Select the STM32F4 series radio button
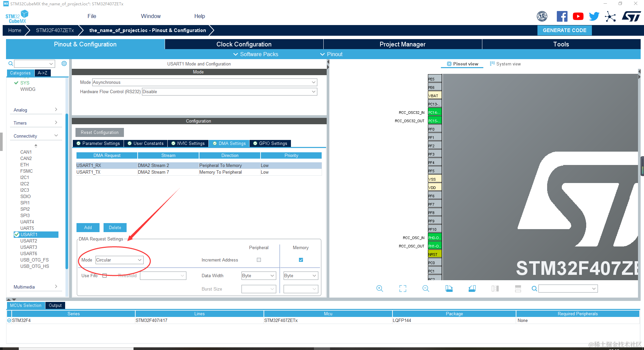The width and height of the screenshot is (644, 350). (9, 320)
